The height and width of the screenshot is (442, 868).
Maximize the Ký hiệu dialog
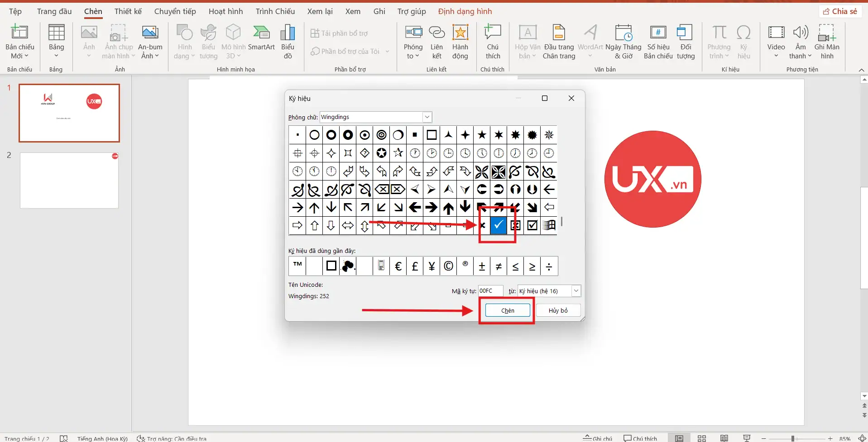(x=545, y=98)
